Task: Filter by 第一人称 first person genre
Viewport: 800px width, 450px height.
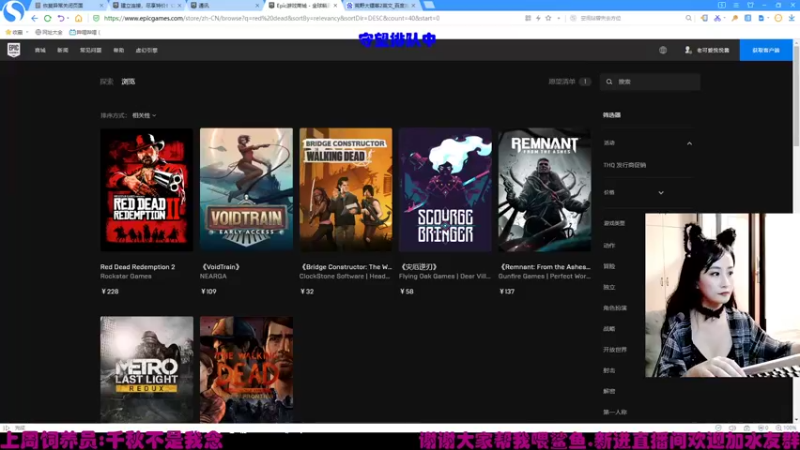Action: pos(615,412)
